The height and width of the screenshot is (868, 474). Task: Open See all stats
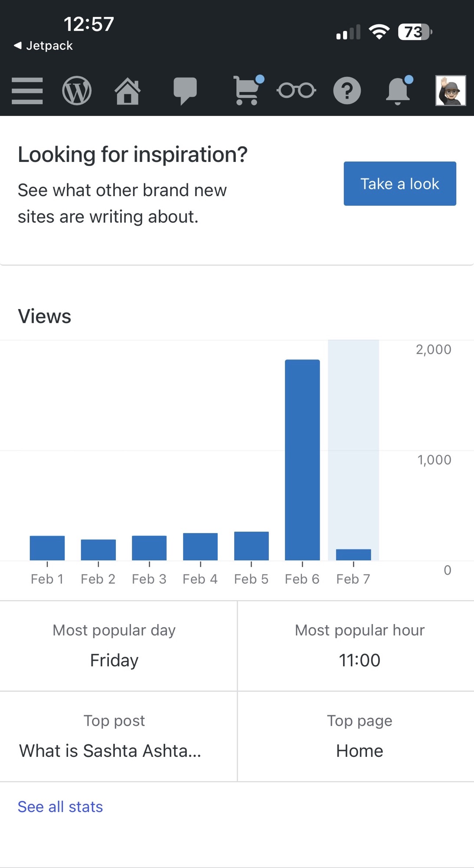60,806
